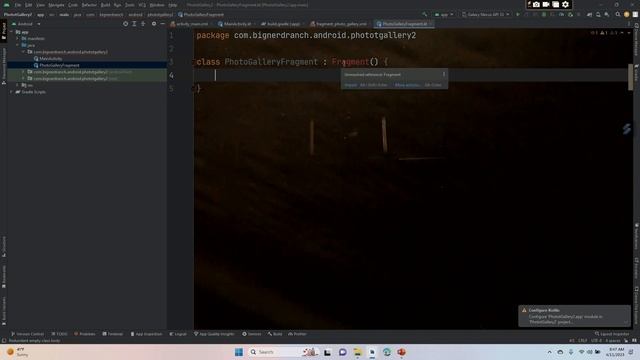Open the Navigate menu

tap(56, 5)
